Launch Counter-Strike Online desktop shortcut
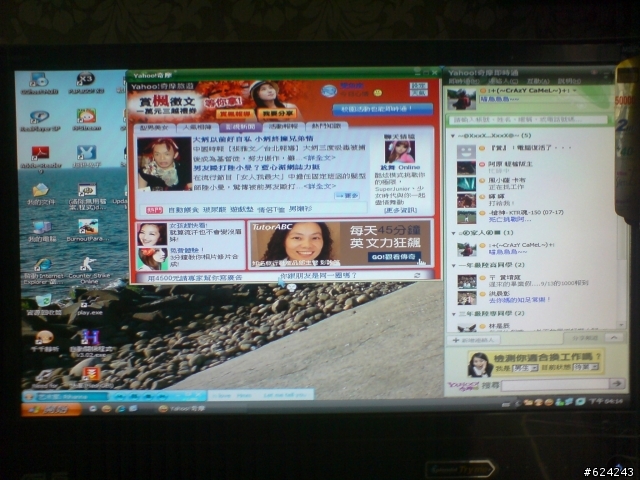640x480 pixels. [89, 270]
